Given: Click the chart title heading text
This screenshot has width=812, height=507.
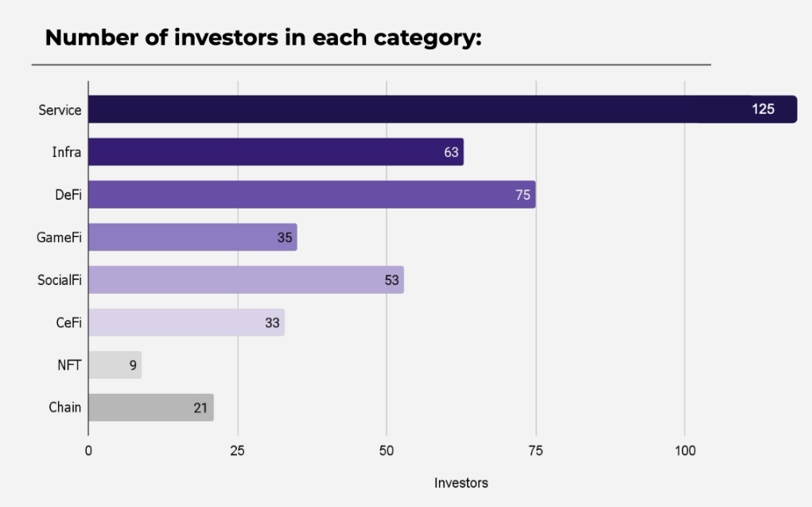Looking at the screenshot, I should click(263, 37).
